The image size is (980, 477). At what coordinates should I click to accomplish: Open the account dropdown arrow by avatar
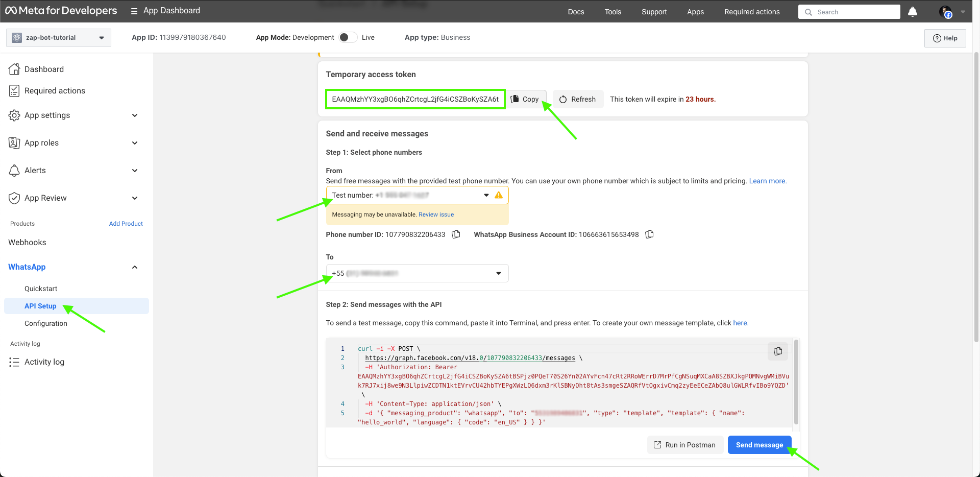click(963, 12)
